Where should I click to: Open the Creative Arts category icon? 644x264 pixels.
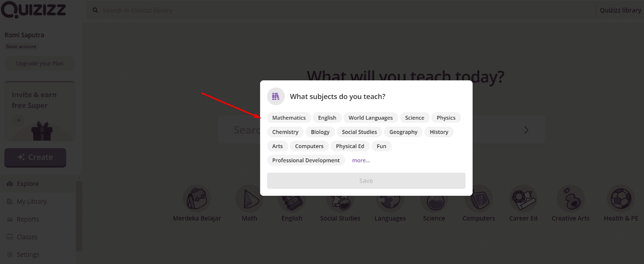point(571,199)
